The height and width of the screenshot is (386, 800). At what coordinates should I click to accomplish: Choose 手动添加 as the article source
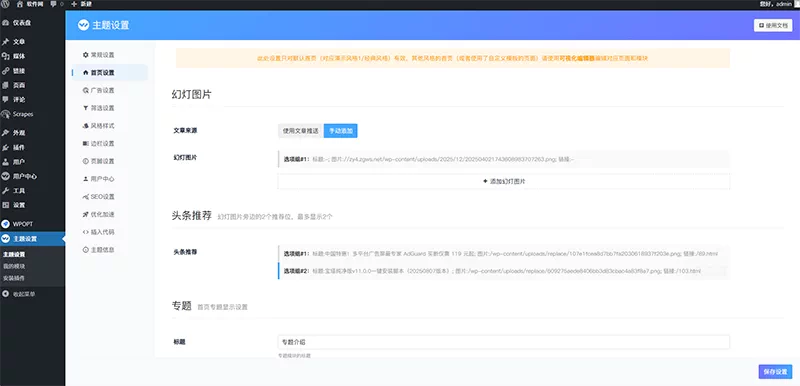pos(341,131)
